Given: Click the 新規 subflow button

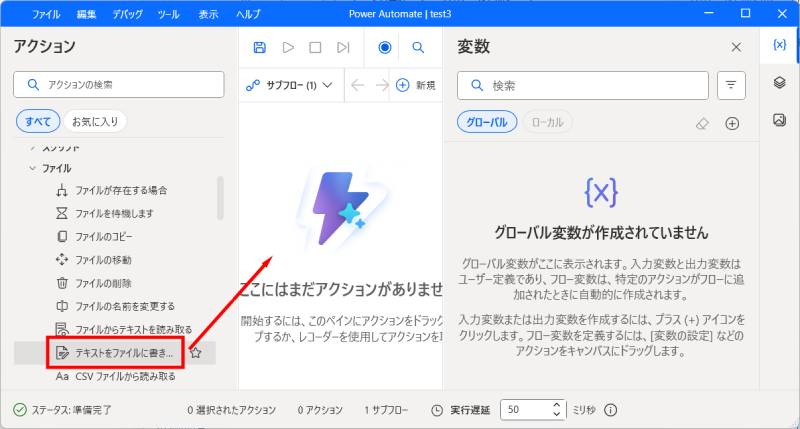Looking at the screenshot, I should [x=416, y=85].
